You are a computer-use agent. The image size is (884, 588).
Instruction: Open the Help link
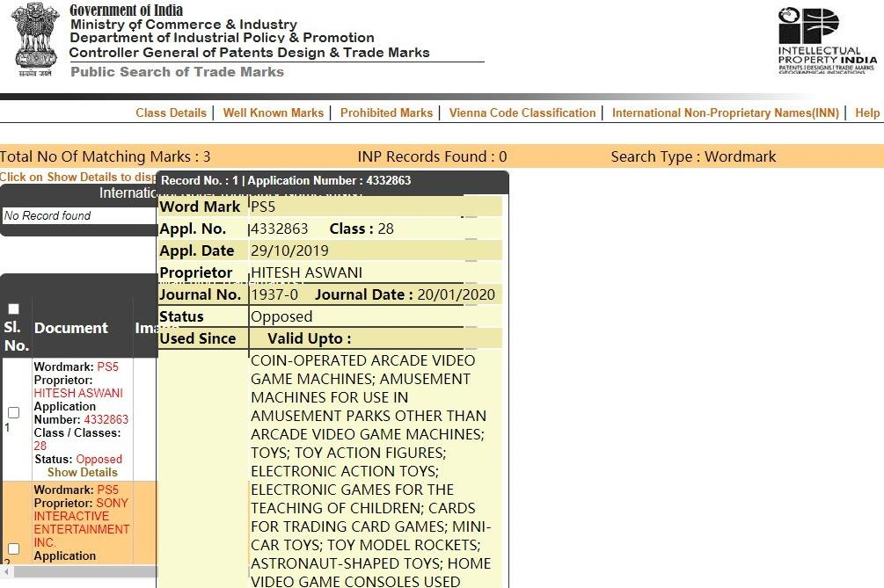coord(867,113)
